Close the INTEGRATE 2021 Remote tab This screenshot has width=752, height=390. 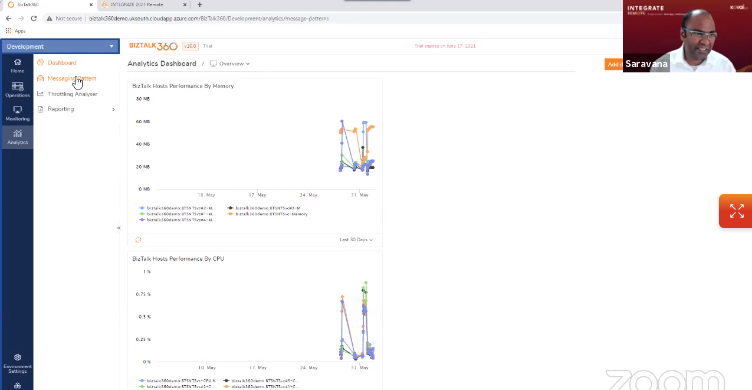tap(185, 5)
